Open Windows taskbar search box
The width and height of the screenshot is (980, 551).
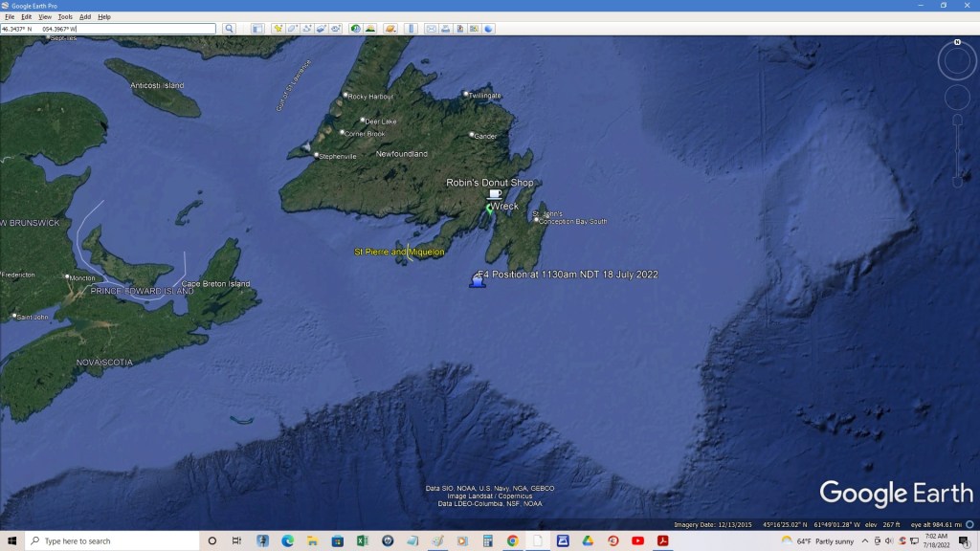point(110,541)
